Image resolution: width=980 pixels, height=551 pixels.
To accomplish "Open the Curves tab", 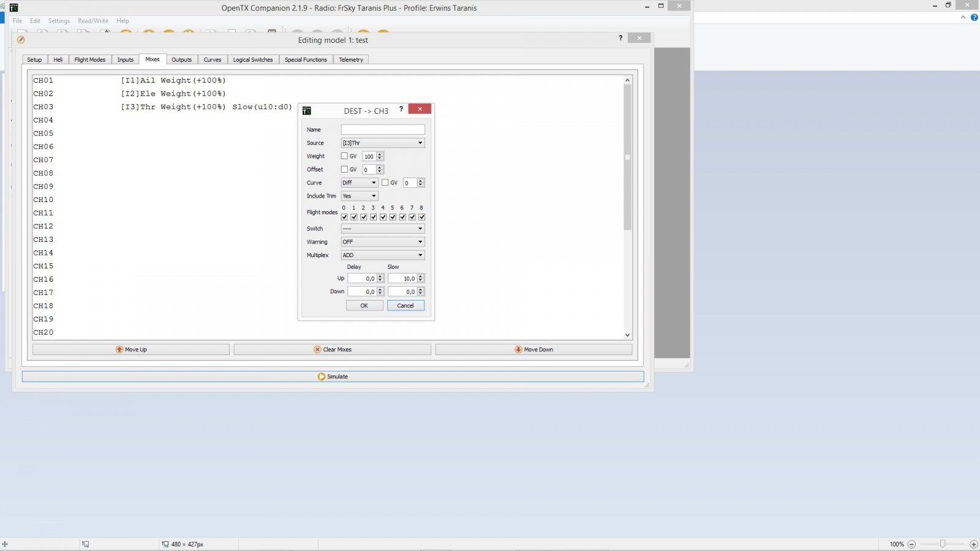I will (213, 60).
